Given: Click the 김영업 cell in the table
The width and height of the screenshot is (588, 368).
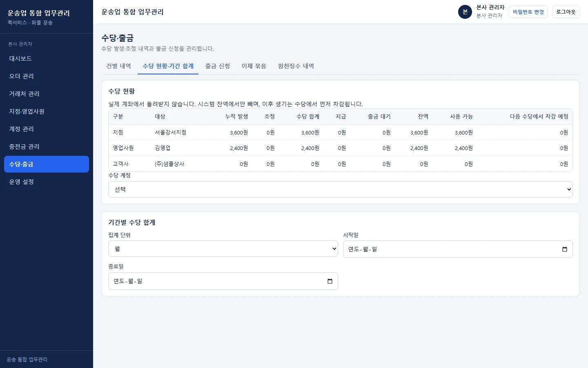Looking at the screenshot, I should click(163, 148).
